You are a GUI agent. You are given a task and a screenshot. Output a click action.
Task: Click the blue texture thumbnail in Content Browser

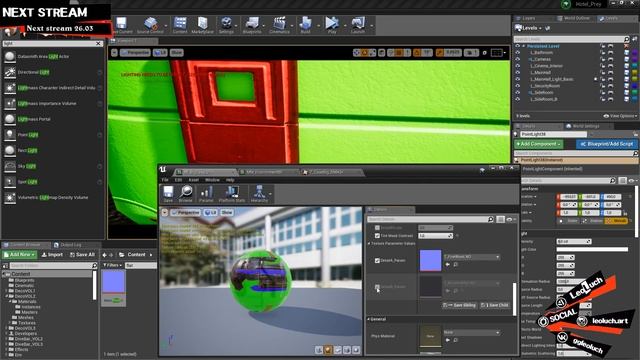pyautogui.click(x=113, y=282)
